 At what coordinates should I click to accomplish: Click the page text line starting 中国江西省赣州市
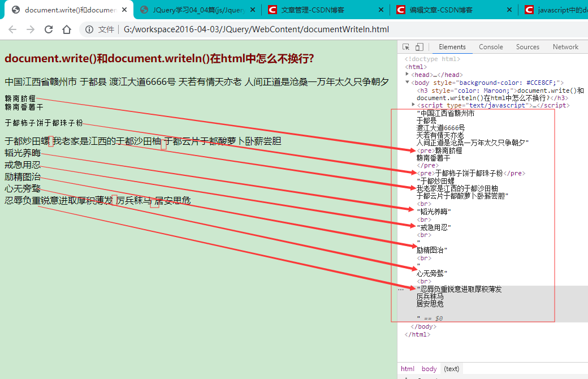[x=197, y=81]
